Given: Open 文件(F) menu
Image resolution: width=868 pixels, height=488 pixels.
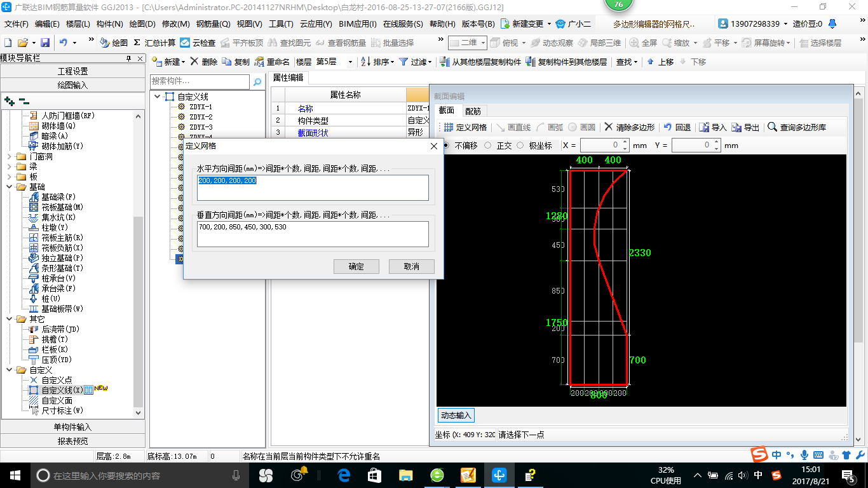Looking at the screenshot, I should coord(17,24).
